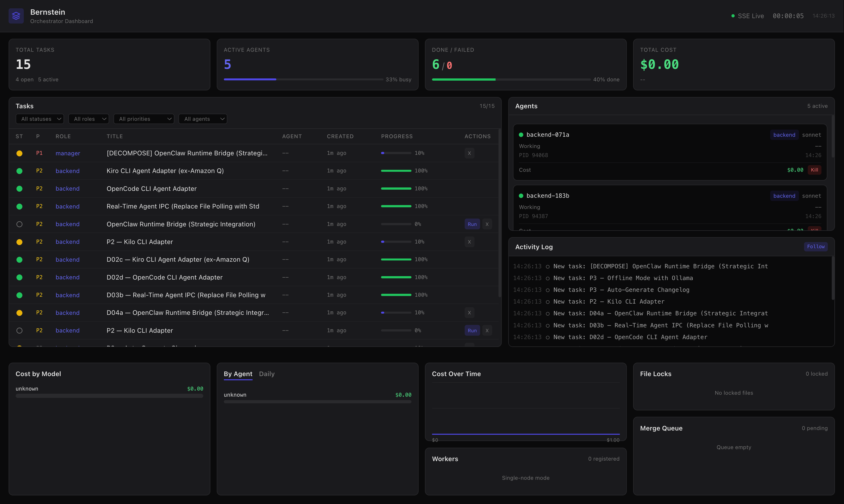
Task: Click the TITLE column header
Action: click(x=115, y=136)
